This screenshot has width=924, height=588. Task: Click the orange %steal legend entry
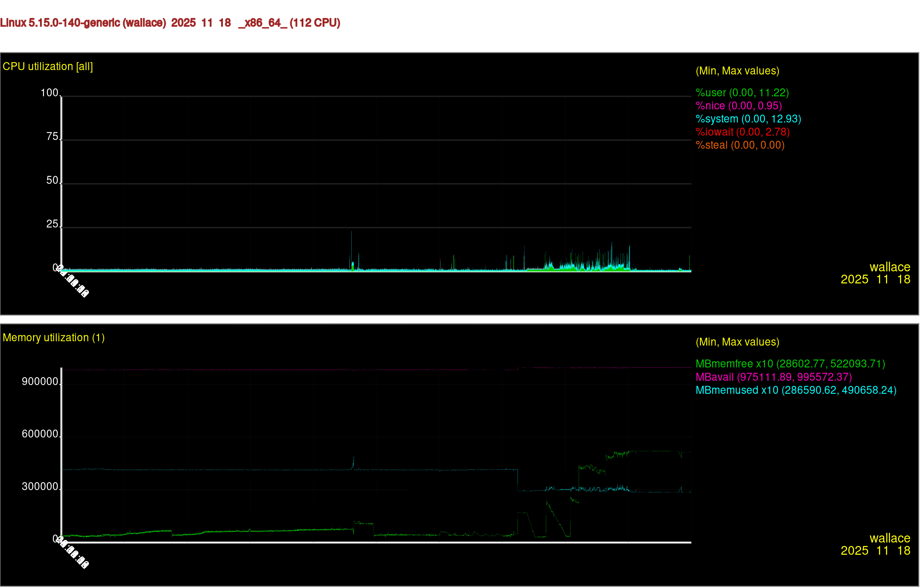click(x=740, y=145)
